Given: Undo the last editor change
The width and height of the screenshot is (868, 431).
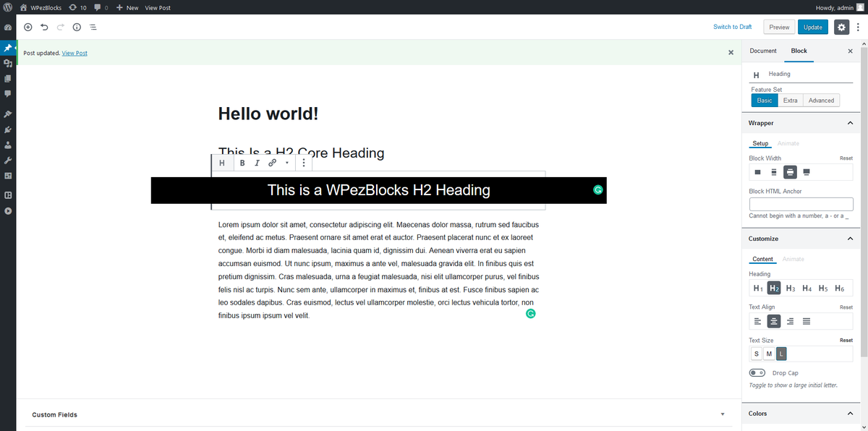Looking at the screenshot, I should coord(44,27).
